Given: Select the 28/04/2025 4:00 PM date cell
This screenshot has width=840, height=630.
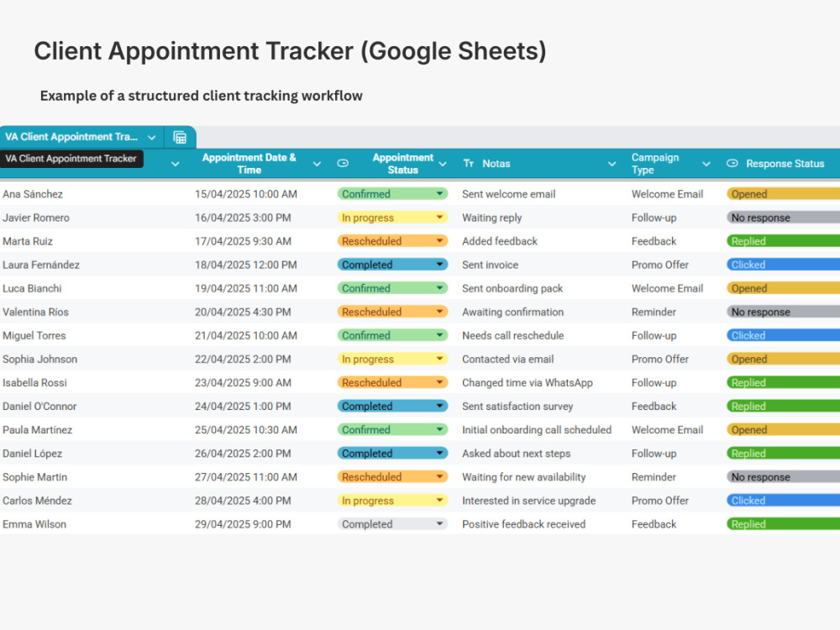Looking at the screenshot, I should (x=244, y=501).
